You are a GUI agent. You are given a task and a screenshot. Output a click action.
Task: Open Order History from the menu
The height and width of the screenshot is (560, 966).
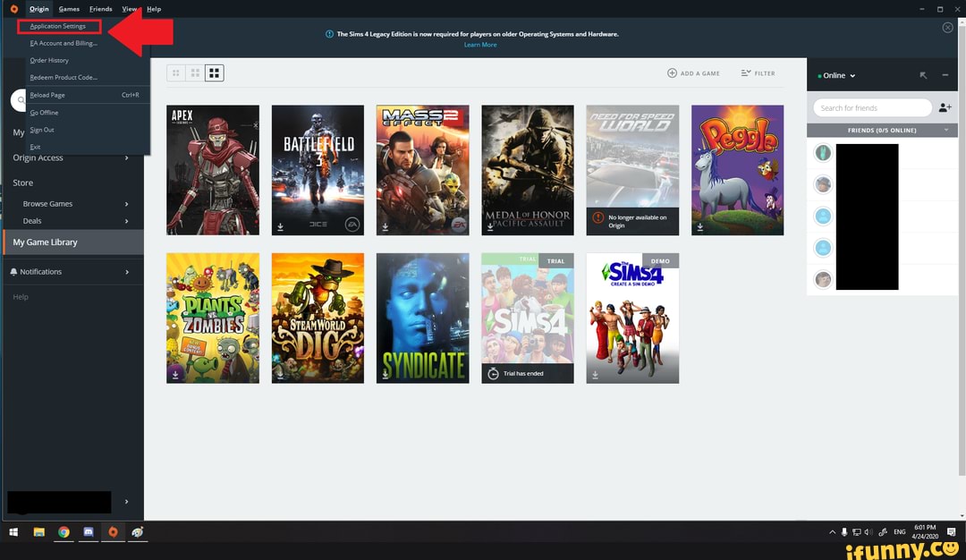pos(49,60)
